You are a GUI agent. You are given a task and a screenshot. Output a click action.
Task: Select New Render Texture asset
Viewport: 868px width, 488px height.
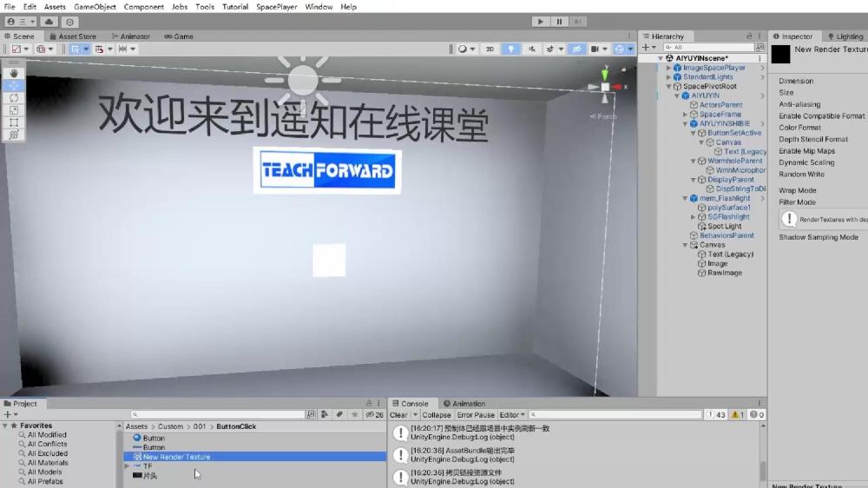[x=254, y=457]
